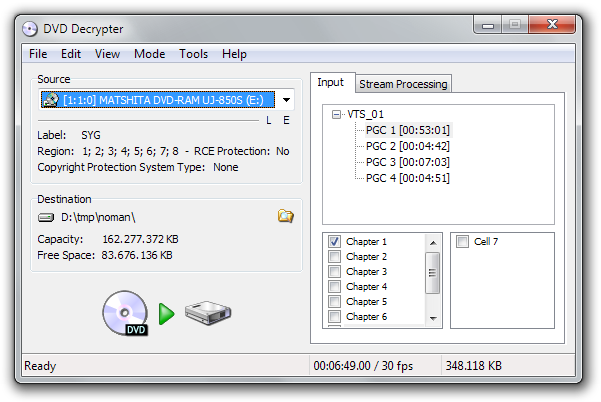Click chapter list scroll up arrow
Viewport: 601px width, 402px height.
tap(433, 243)
